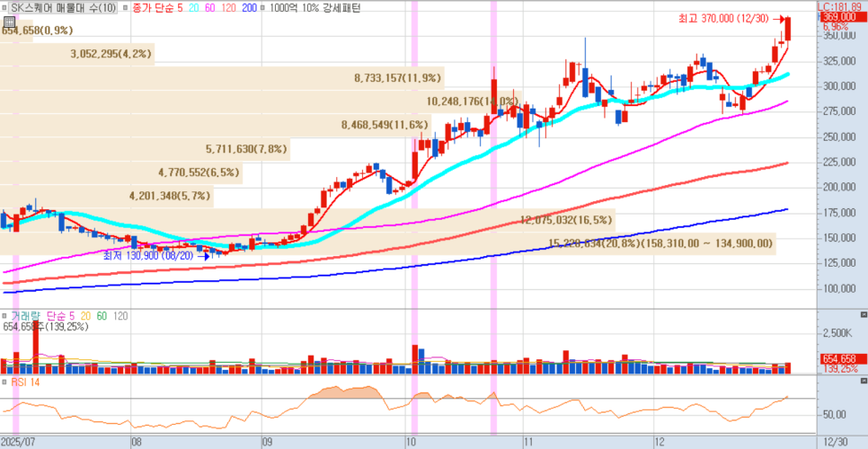
Task: Click the 2,500K volume axis label
Action: tap(837, 333)
